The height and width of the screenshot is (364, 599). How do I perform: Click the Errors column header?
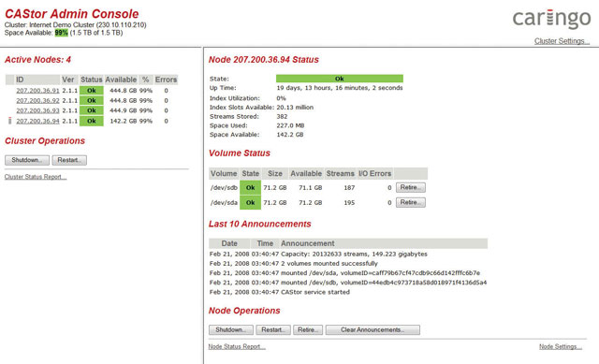pyautogui.click(x=166, y=80)
